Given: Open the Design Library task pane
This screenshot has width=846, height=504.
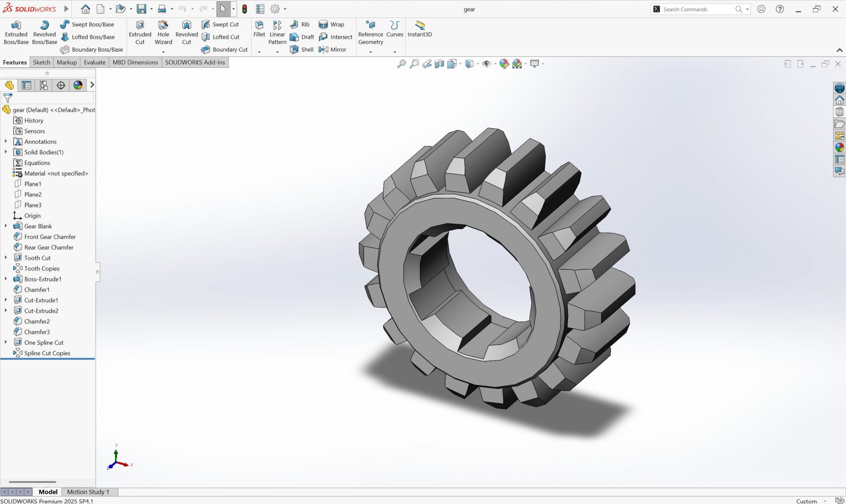Looking at the screenshot, I should pyautogui.click(x=839, y=111).
